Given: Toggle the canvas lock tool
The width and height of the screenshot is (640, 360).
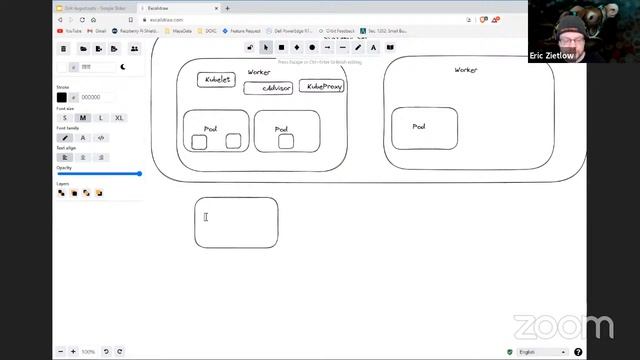Looking at the screenshot, I should [250, 48].
